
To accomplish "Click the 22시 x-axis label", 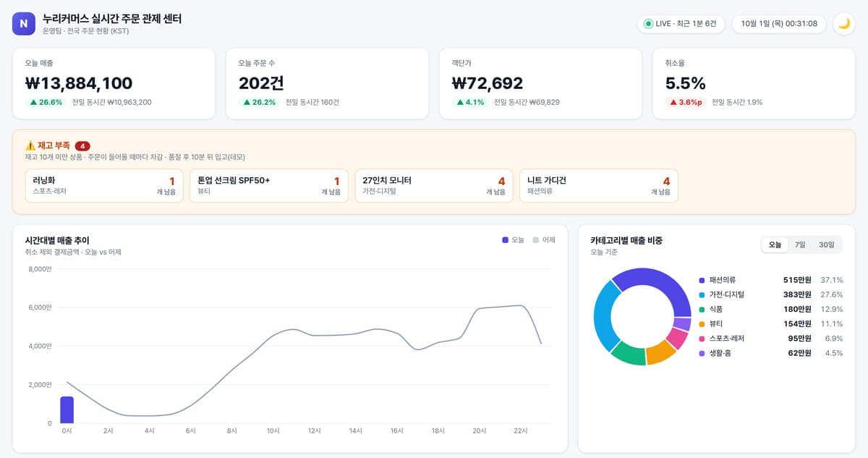I will pos(520,431).
